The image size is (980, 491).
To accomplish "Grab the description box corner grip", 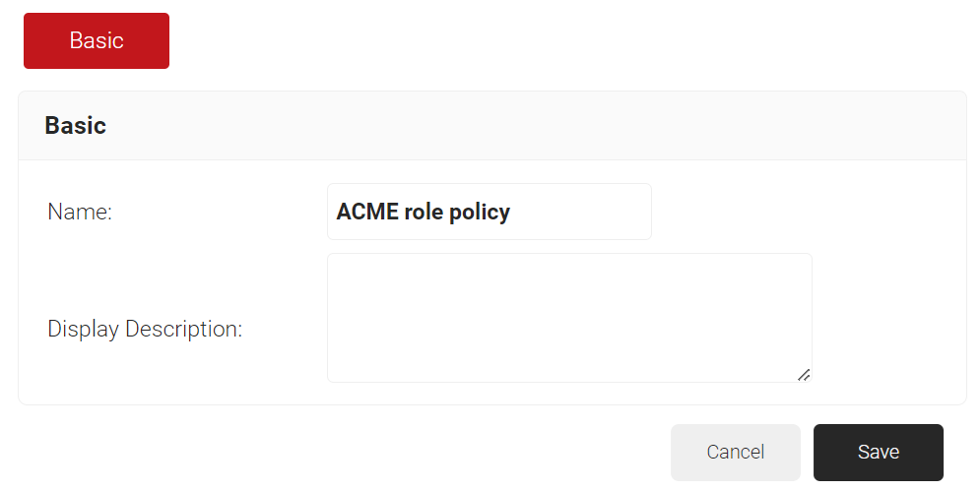I will click(804, 374).
